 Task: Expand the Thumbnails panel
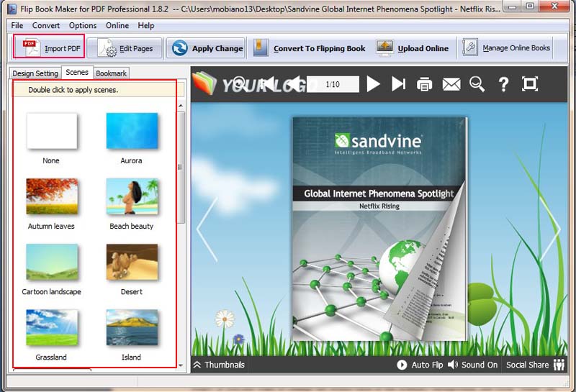219,365
